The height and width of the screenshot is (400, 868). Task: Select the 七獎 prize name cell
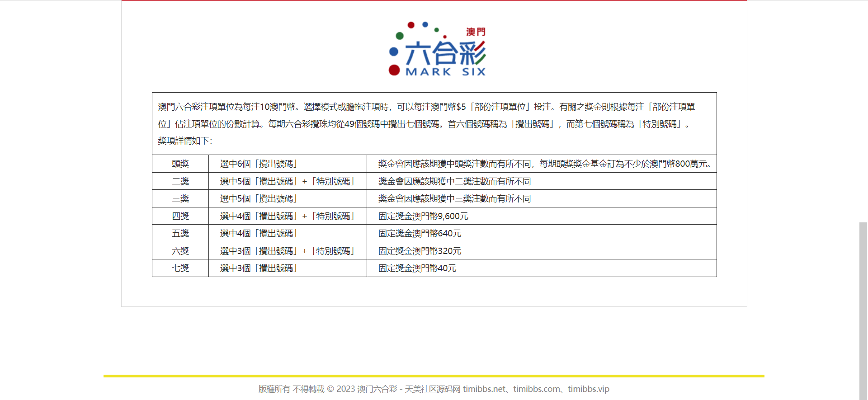[180, 268]
